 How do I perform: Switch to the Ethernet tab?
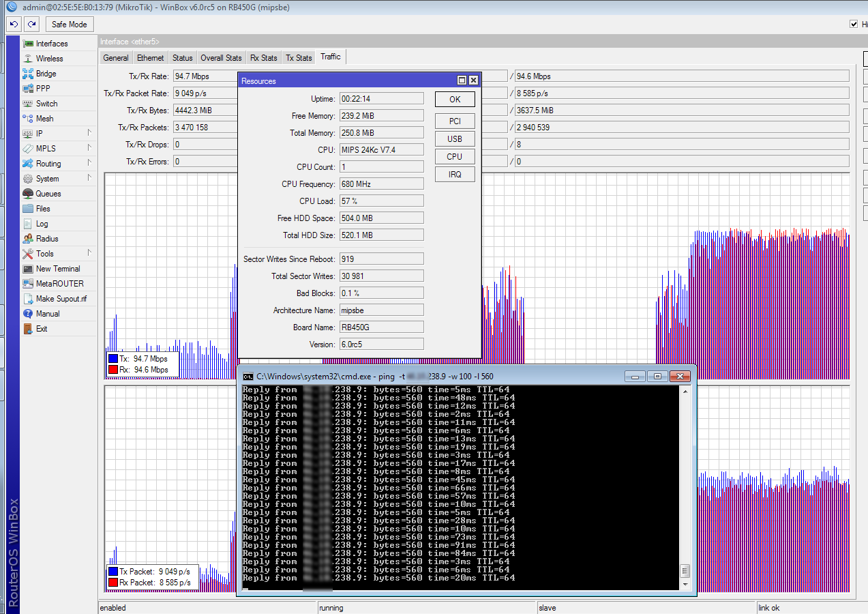click(x=150, y=58)
